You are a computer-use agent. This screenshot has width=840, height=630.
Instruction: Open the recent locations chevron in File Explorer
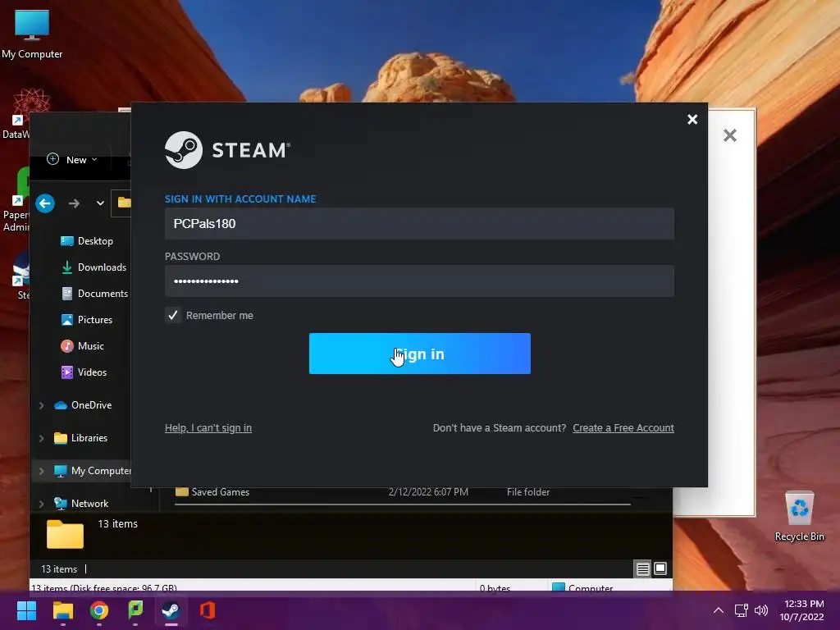tap(100, 203)
